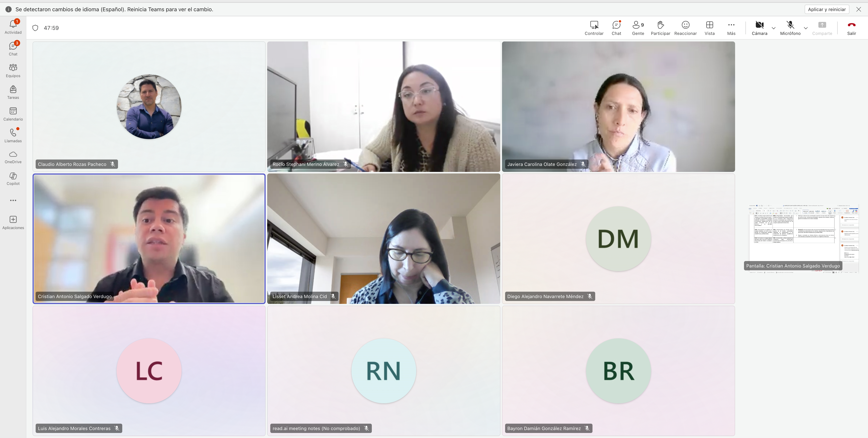Open the Más options menu

coord(731,25)
